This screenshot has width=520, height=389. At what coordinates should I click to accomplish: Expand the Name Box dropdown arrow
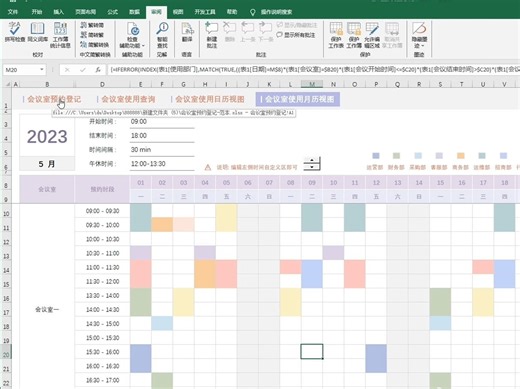point(42,70)
